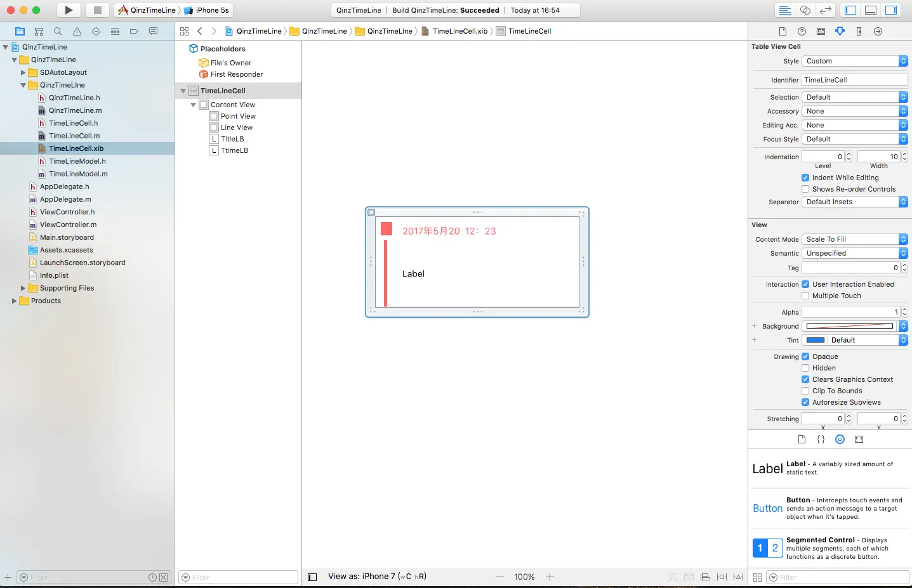Show the Project navigator folder icon
The image size is (912, 588).
point(20,31)
